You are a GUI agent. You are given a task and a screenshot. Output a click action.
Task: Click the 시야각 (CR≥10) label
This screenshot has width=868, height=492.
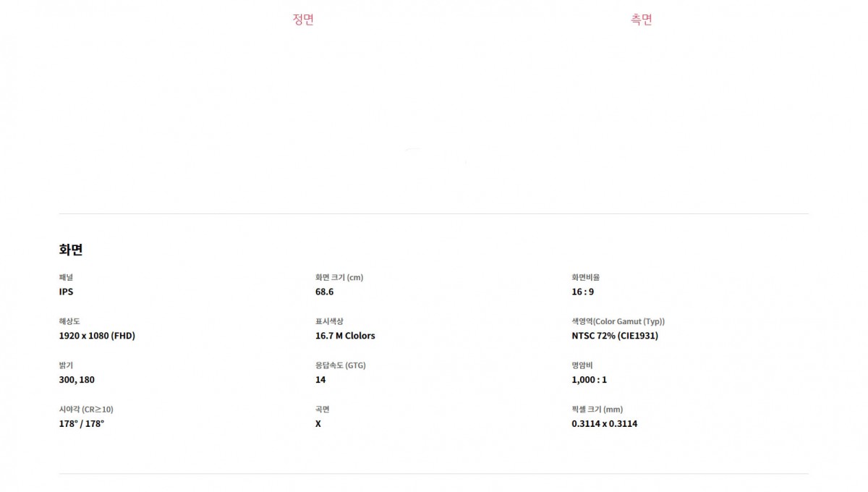click(x=86, y=410)
